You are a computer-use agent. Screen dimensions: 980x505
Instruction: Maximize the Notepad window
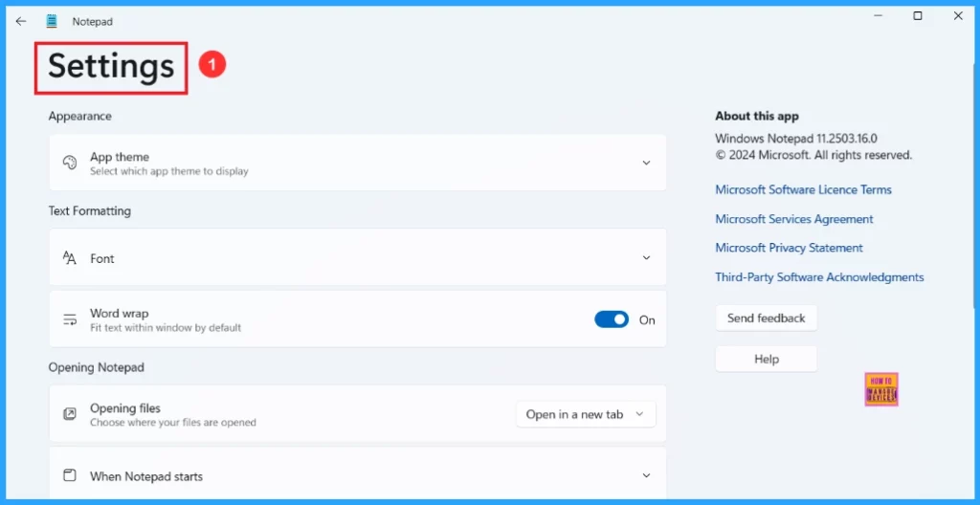point(918,16)
